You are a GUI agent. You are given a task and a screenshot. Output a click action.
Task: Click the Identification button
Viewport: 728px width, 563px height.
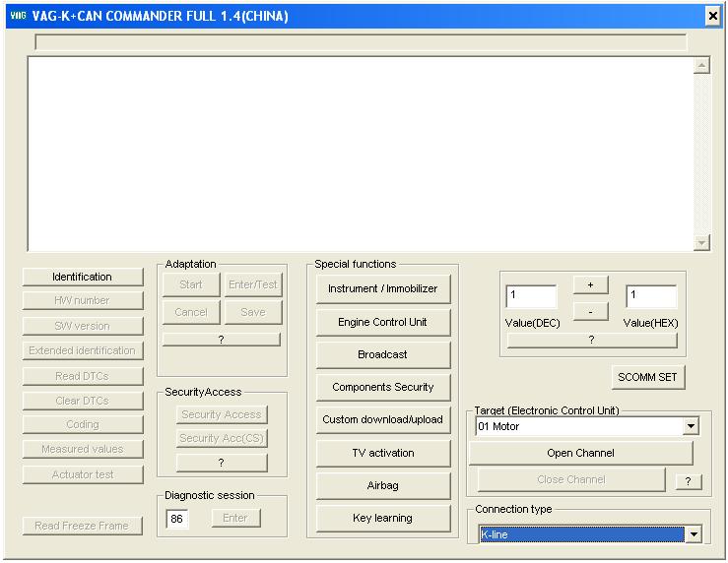click(83, 277)
